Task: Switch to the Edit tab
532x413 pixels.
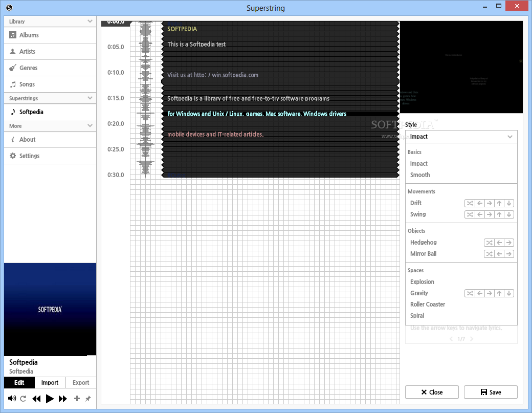Action: click(19, 382)
